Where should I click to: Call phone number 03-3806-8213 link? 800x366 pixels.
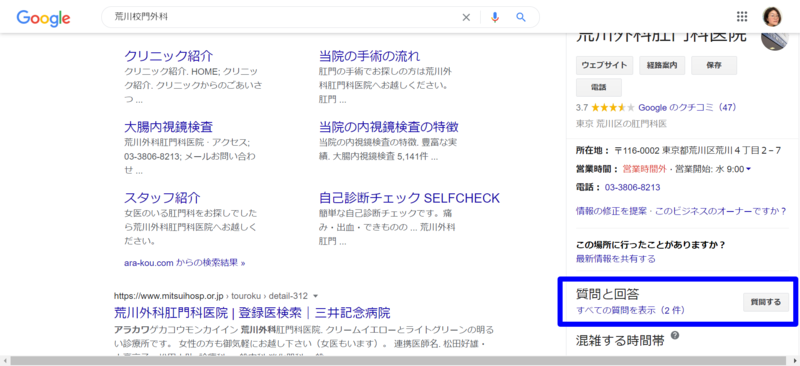[632, 187]
